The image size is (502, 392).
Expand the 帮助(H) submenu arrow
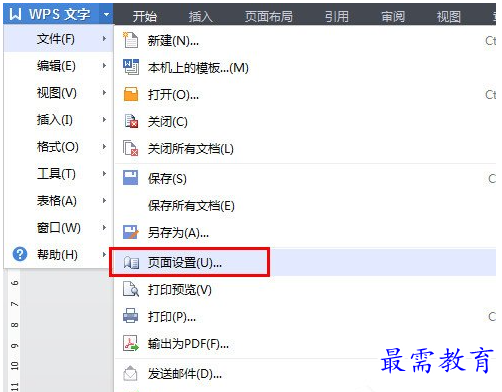104,254
